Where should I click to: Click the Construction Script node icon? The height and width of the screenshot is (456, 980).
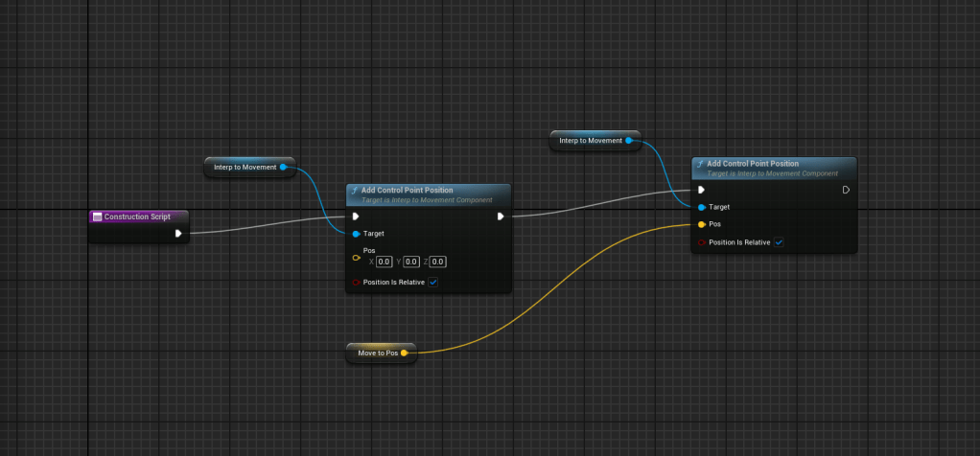pos(97,217)
